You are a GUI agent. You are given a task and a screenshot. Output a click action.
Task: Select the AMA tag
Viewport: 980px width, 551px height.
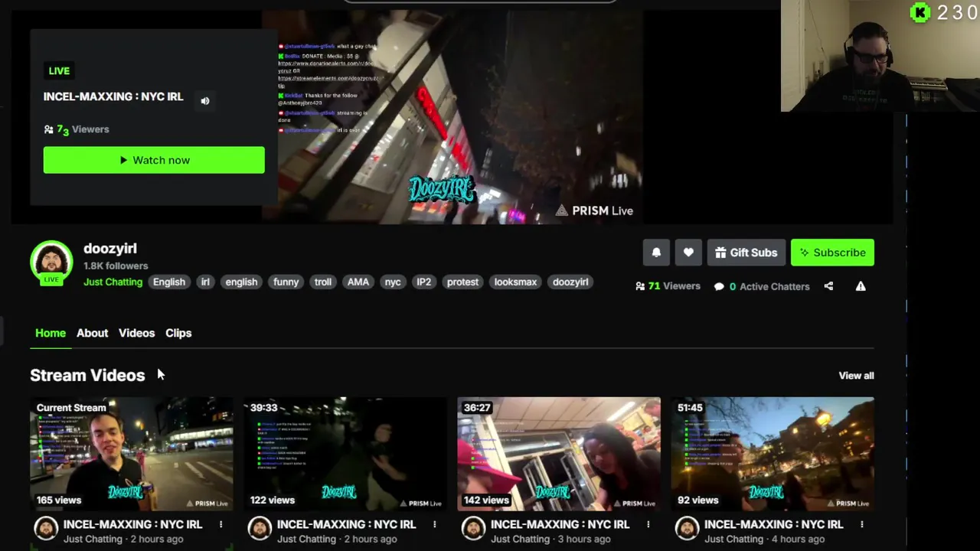coord(358,282)
